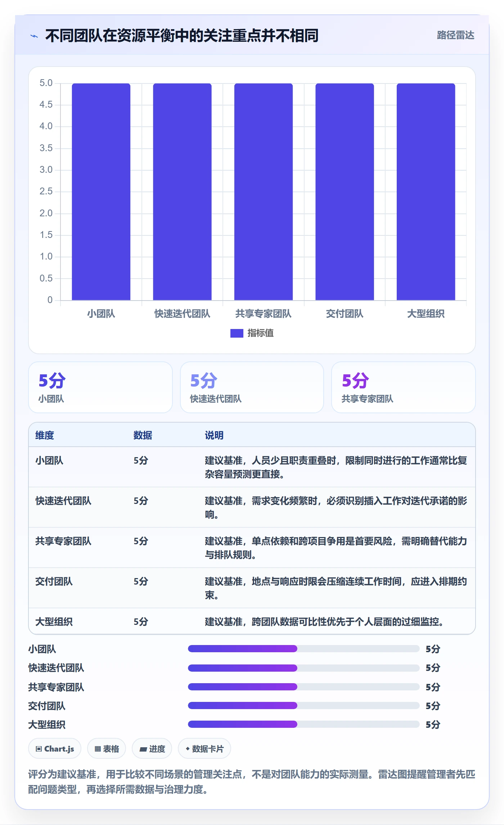The image size is (504, 825).
Task: Click the 大型组织 label in progress list
Action: point(47,725)
